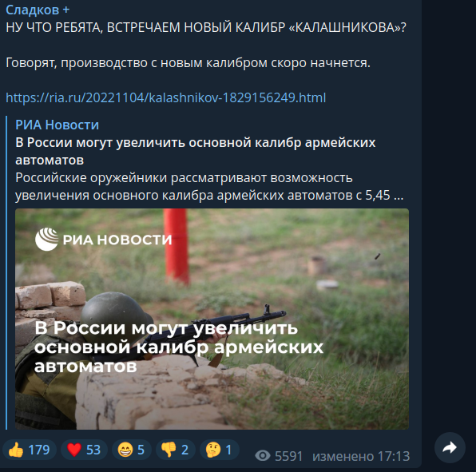Toggle the 2 thumbs down reaction count
The image size is (476, 472).
[176, 450]
